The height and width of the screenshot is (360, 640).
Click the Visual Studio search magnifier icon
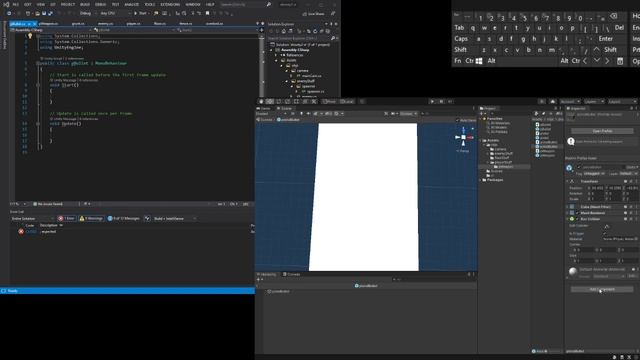click(x=269, y=4)
